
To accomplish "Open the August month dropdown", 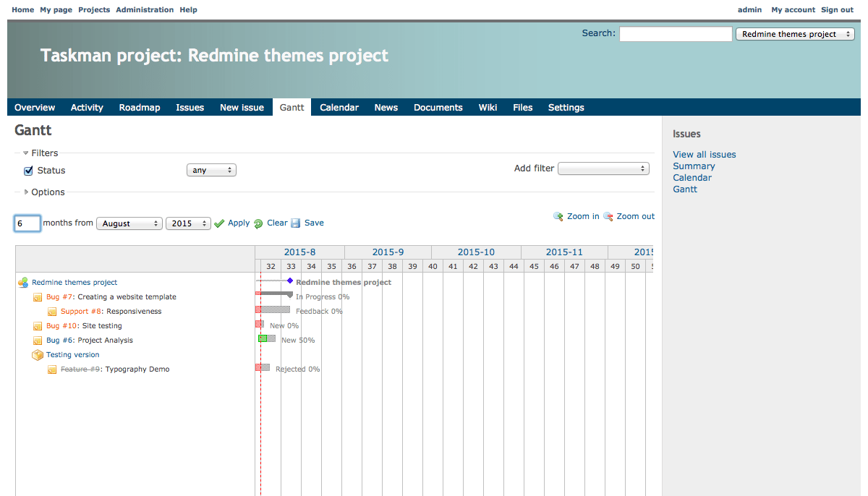I will [129, 223].
